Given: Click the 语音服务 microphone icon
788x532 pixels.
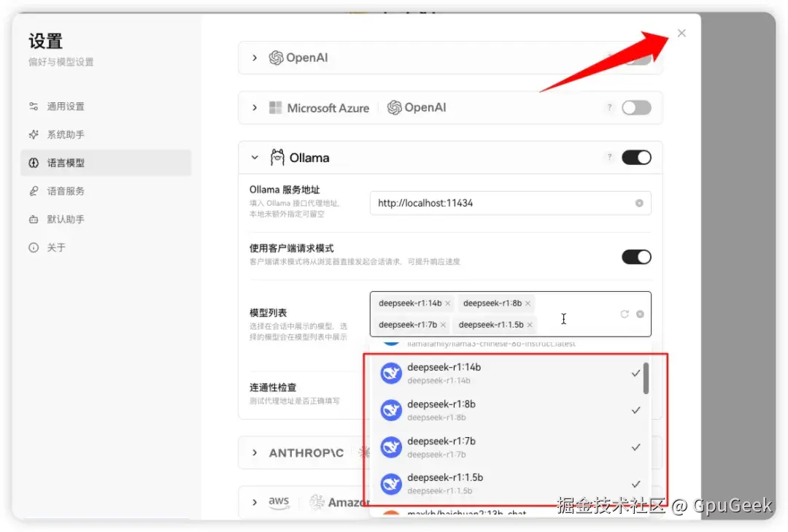Looking at the screenshot, I should point(34,190).
